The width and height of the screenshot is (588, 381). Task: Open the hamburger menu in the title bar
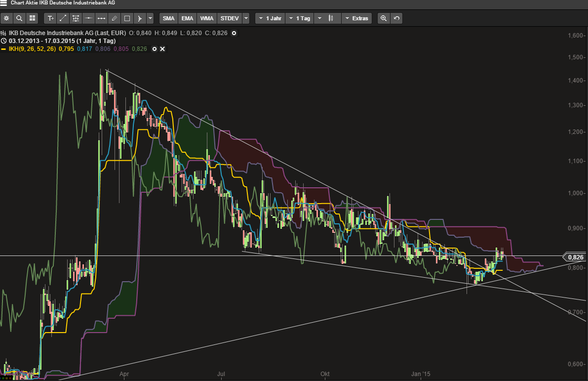click(4, 3)
